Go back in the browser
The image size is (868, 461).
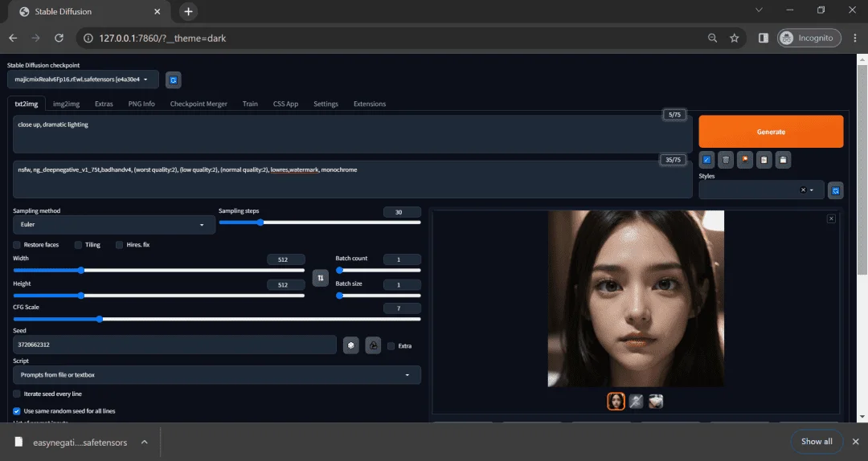click(x=14, y=39)
